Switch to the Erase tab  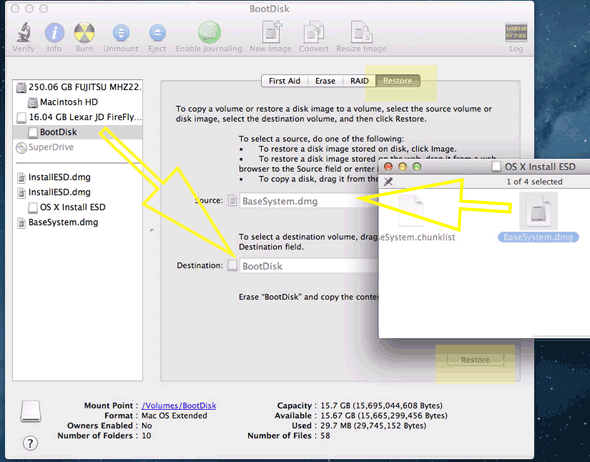pos(325,81)
